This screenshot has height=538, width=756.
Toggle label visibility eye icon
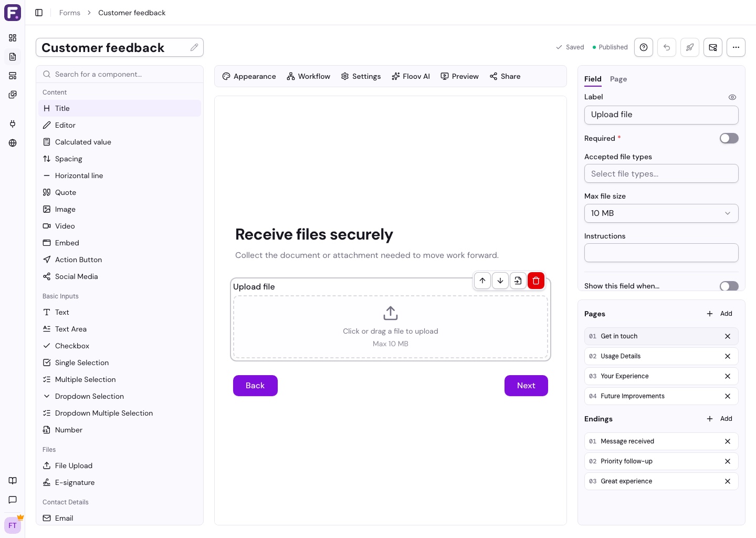pos(732,97)
